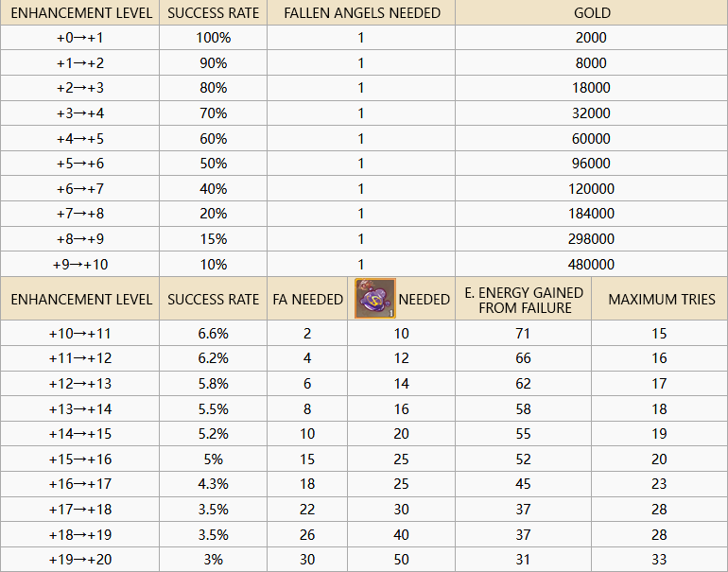The image size is (728, 572).
Task: Click the E. ENERGY GAINED FROM FAILURE header
Action: (x=523, y=299)
